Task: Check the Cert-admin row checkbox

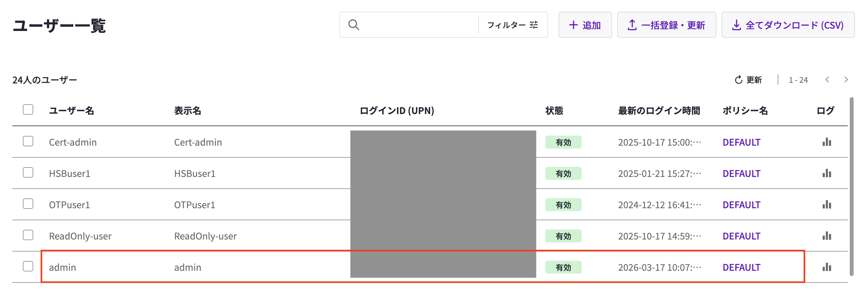Action: coord(28,141)
